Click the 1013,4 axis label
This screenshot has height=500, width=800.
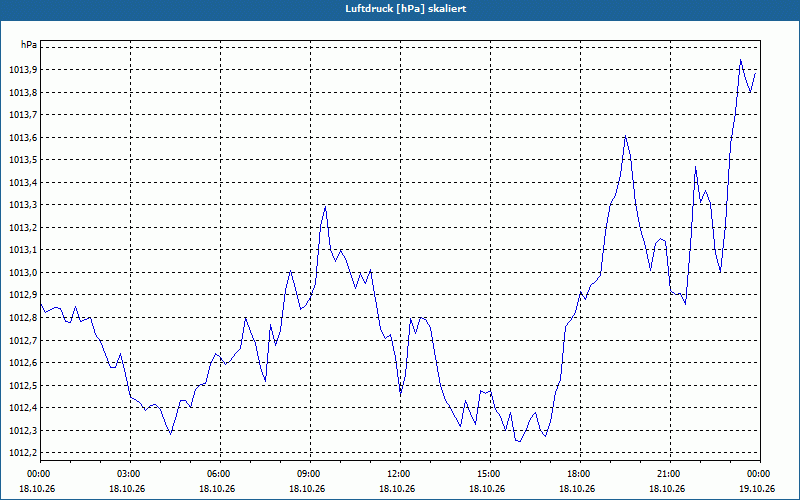coord(23,182)
